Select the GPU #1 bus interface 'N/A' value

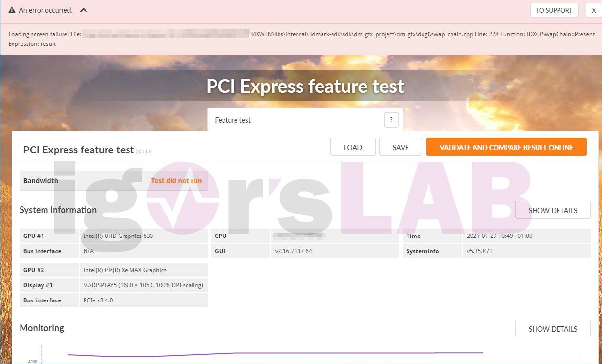pyautogui.click(x=88, y=251)
